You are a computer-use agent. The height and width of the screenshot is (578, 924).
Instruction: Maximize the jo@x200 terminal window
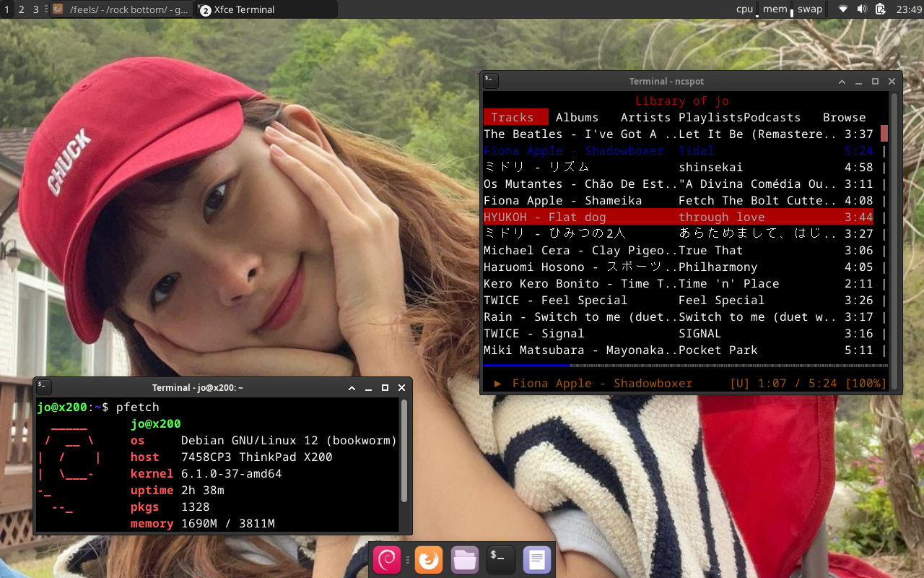pos(385,388)
